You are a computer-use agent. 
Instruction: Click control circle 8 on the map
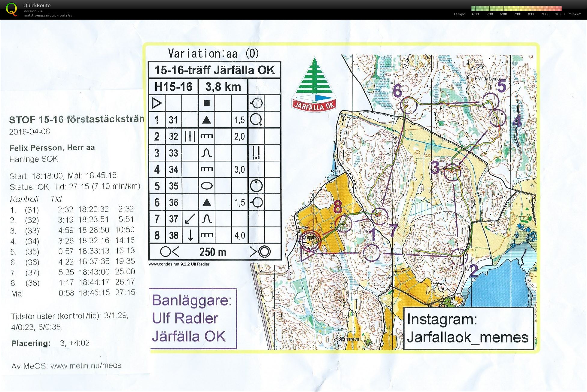point(343,223)
